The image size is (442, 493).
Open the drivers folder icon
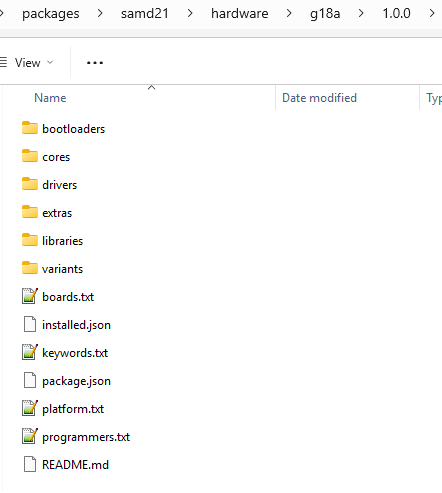[x=30, y=184]
